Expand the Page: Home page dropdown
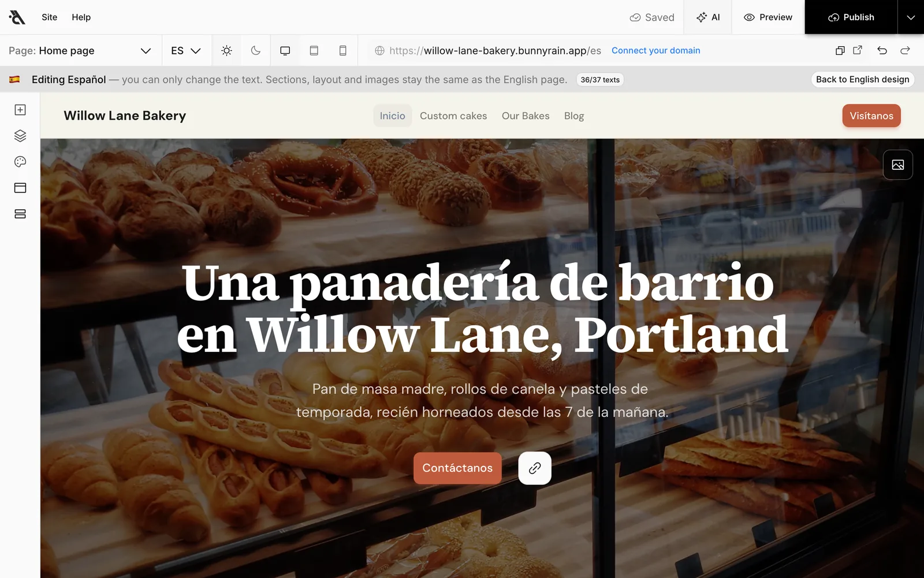924x578 pixels. 80,50
